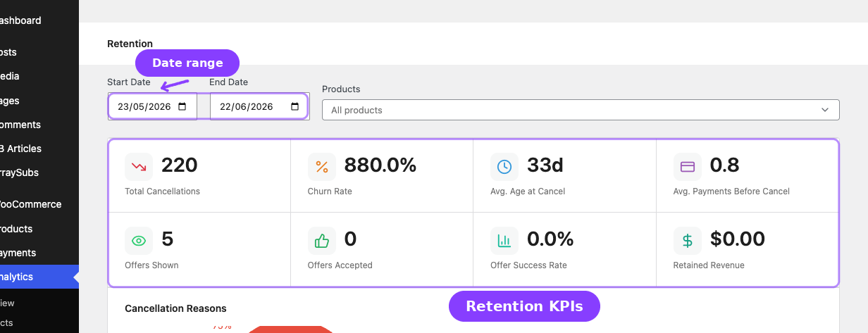Open the All products dropdown

tap(581, 110)
